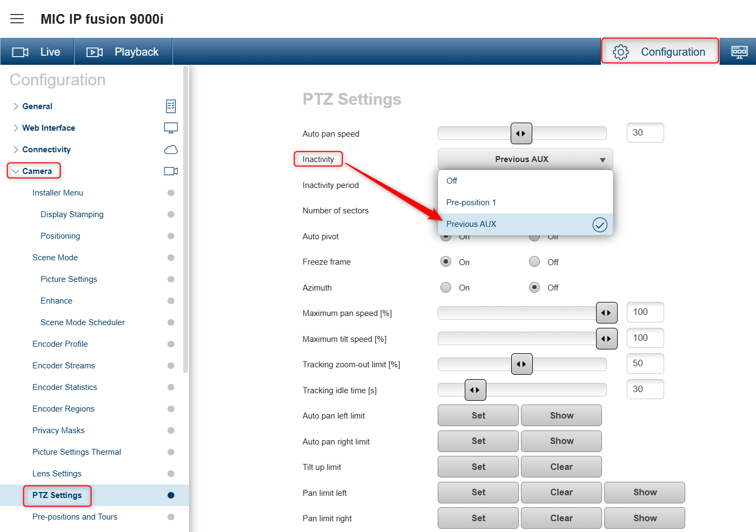
Task: Turn Freeze frame On
Action: pyautogui.click(x=446, y=262)
